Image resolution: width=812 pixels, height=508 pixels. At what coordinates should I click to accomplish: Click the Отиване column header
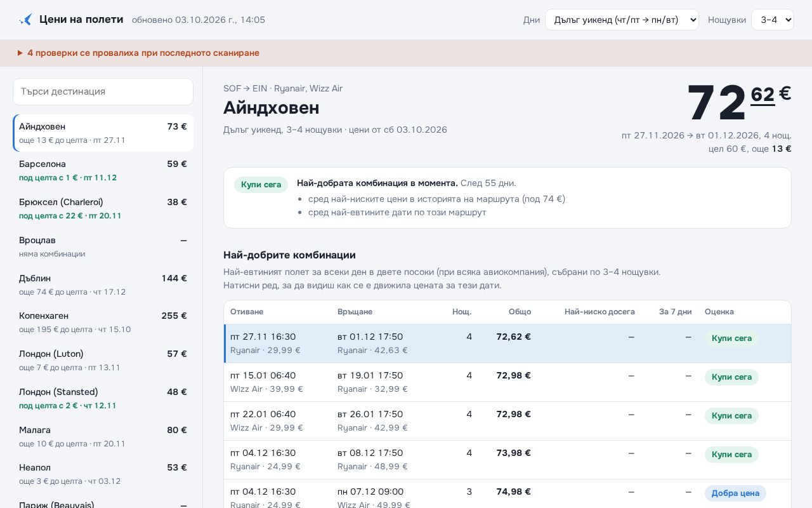[247, 312]
